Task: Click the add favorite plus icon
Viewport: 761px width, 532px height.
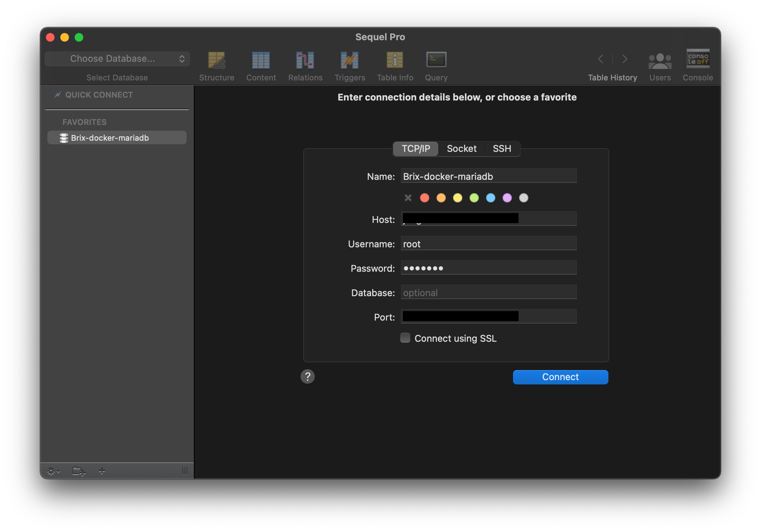Action: point(102,471)
